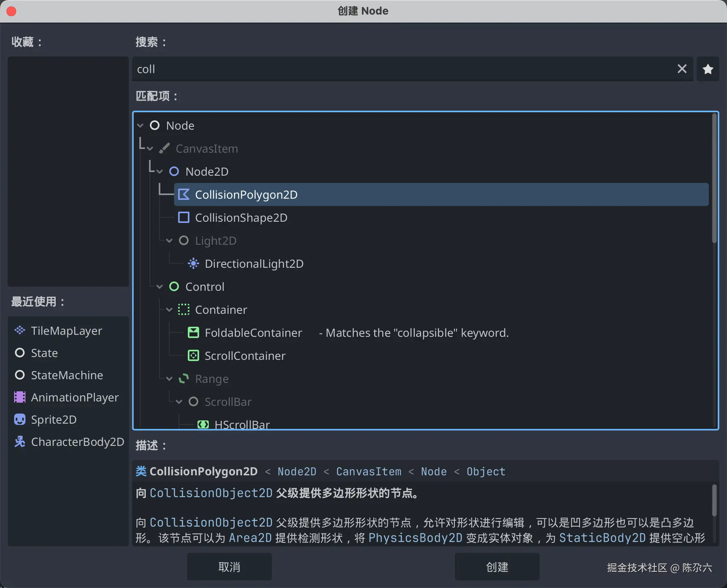The height and width of the screenshot is (588, 727).
Task: Click the DirectionalLight2D sun icon
Action: (x=193, y=264)
